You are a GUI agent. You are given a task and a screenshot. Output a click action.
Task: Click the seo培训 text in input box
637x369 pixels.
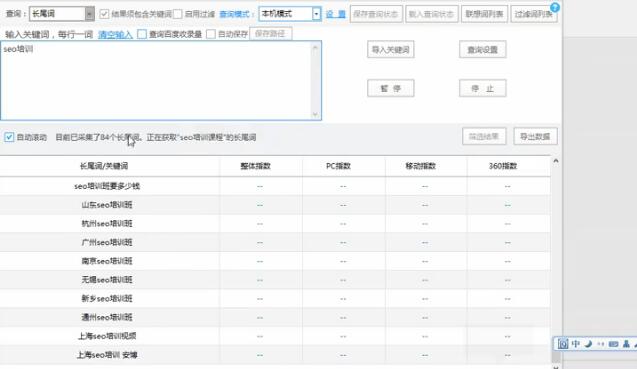click(x=18, y=49)
